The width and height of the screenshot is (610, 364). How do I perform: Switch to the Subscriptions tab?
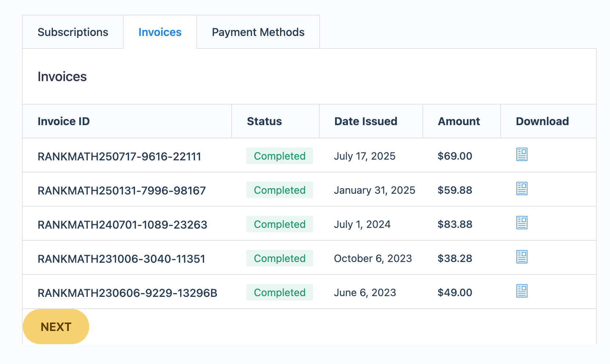click(73, 32)
